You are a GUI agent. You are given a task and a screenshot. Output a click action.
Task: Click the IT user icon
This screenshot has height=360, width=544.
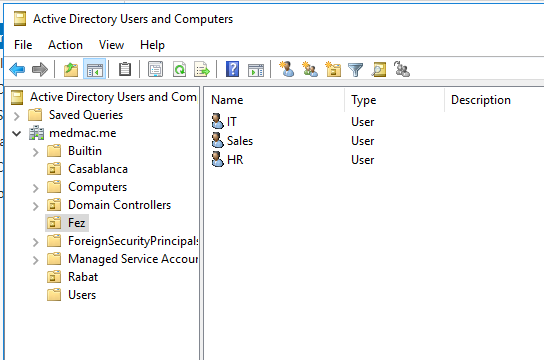tap(218, 121)
